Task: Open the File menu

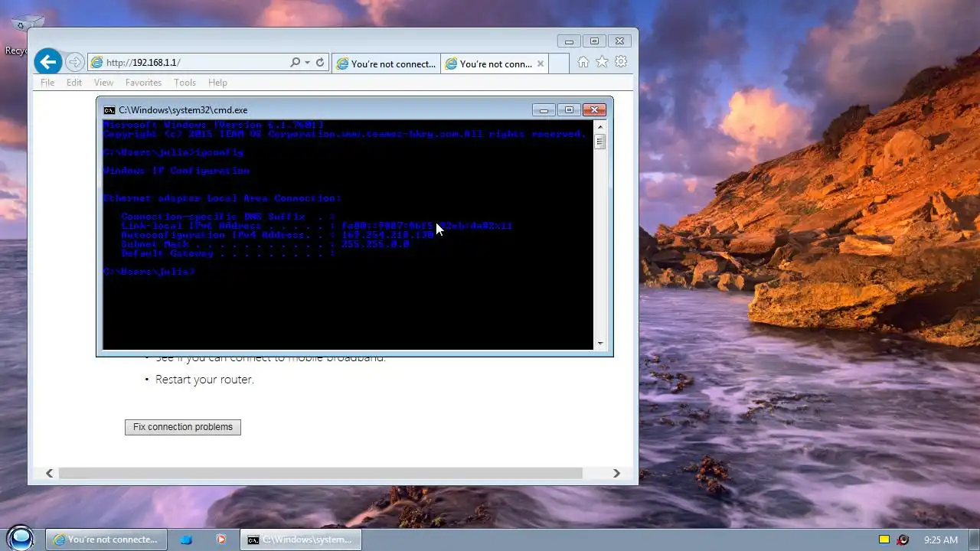Action: (47, 83)
